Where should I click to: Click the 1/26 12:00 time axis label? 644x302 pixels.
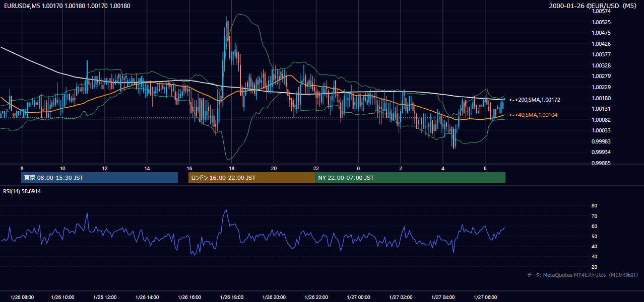pyautogui.click(x=105, y=297)
